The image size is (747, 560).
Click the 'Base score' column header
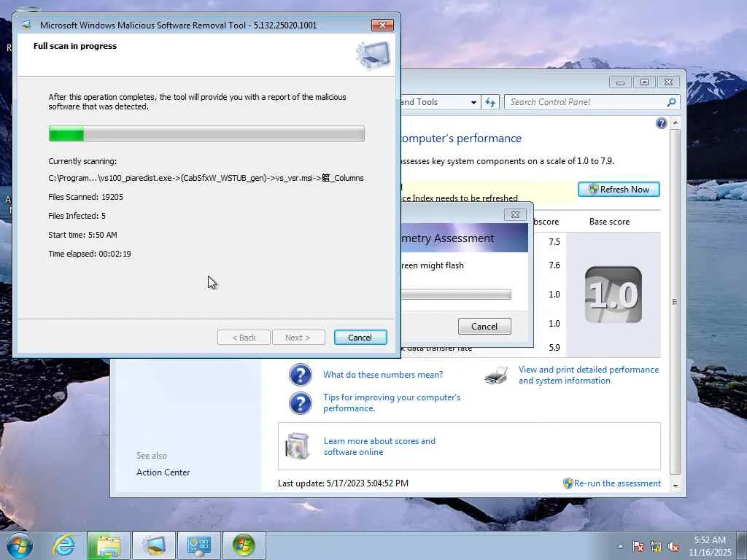[609, 222]
